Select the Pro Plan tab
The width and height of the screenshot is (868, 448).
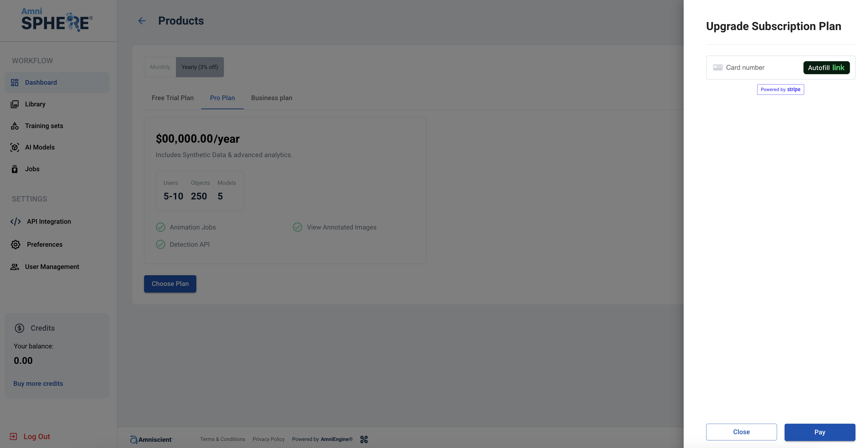coord(222,98)
